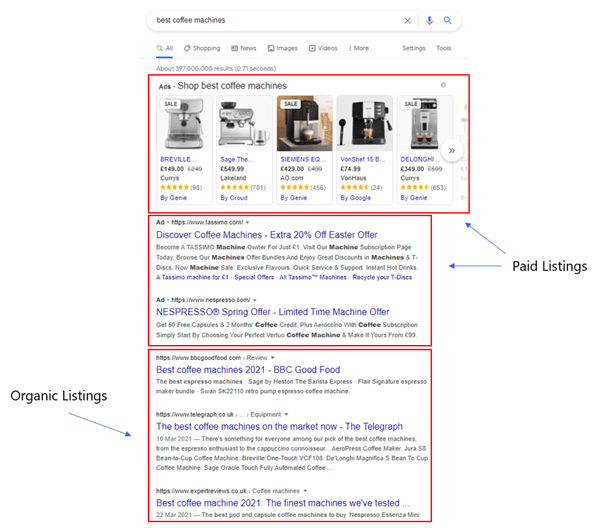The image size is (602, 528).
Task: Expand dropdown arrow beside telegraph.co.uk Equipment
Action: click(x=286, y=414)
